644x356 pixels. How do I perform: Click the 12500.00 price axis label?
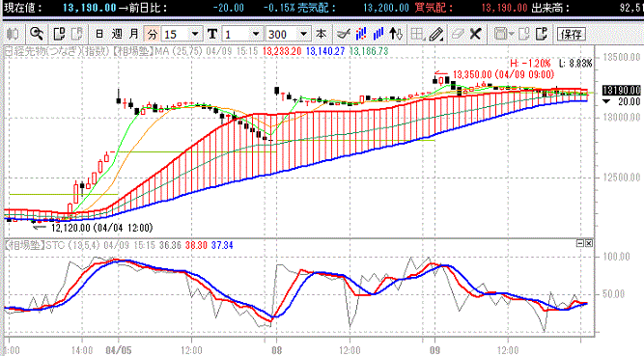pyautogui.click(x=622, y=178)
